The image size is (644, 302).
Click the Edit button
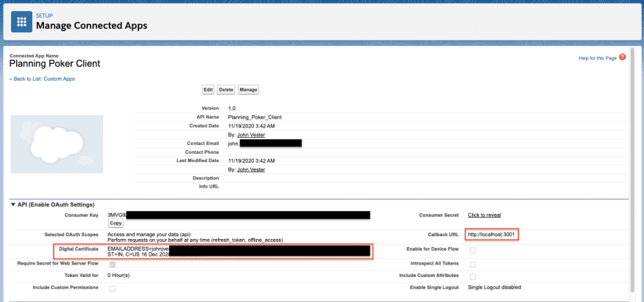click(209, 89)
